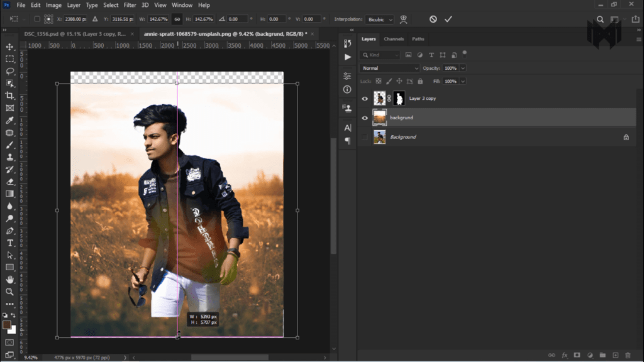
Task: Open the Window menu
Action: coord(182,5)
